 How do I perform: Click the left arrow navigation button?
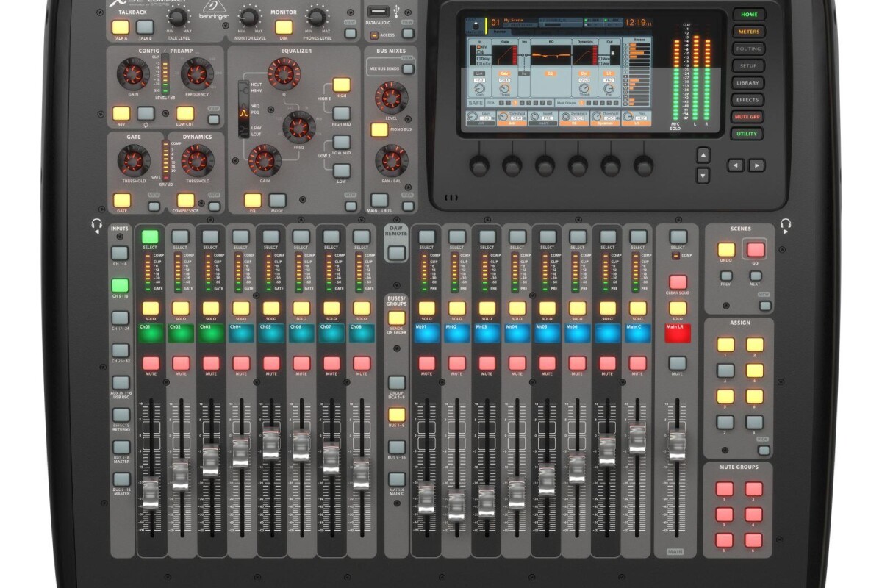pos(736,165)
